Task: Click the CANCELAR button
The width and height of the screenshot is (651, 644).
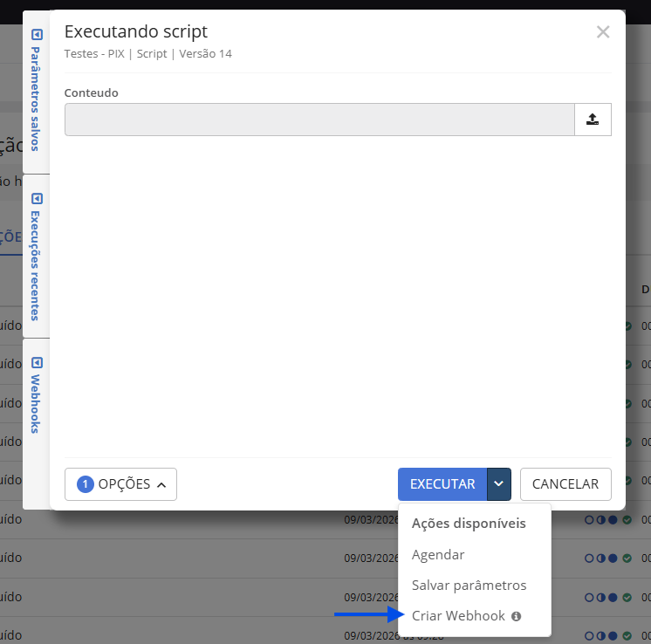Action: click(565, 484)
